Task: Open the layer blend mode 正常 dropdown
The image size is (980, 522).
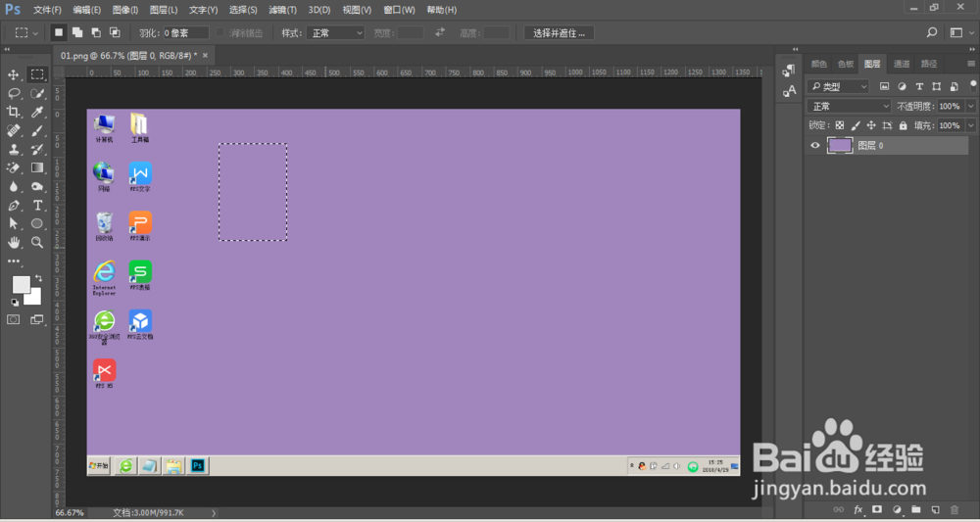Action: [x=849, y=107]
